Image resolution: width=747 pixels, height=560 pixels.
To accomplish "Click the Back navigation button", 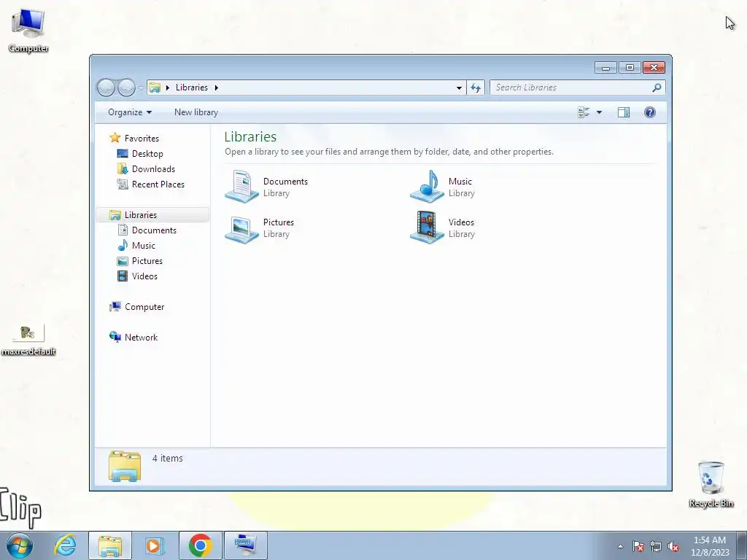I will tap(106, 87).
